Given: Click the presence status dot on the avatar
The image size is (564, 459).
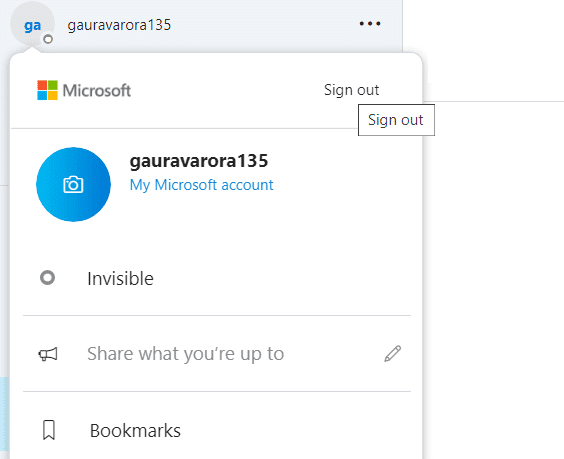Looking at the screenshot, I should [x=48, y=39].
